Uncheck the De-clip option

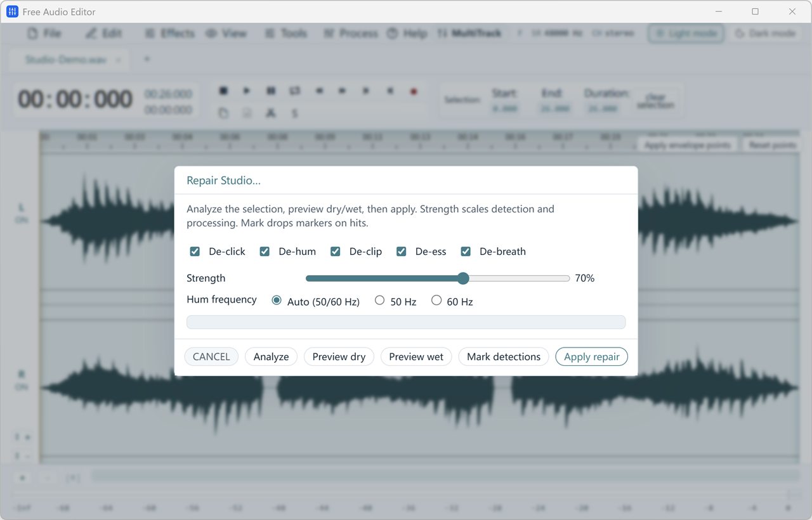point(336,252)
